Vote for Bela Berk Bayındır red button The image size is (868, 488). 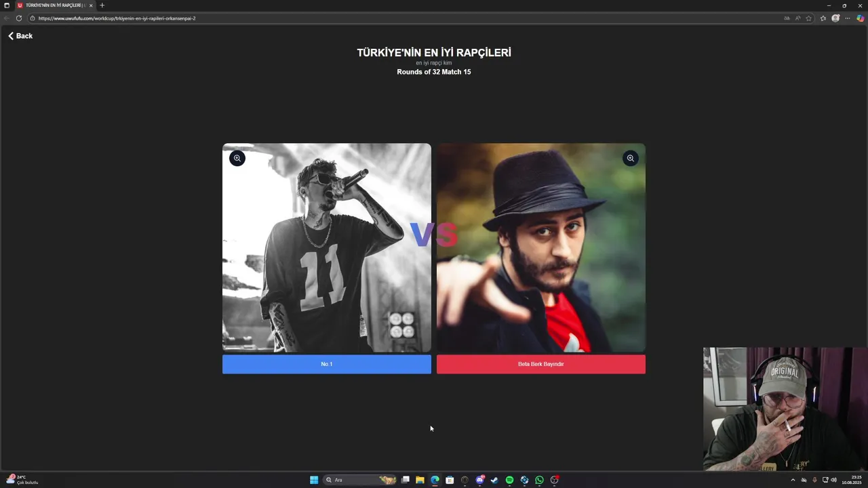click(x=541, y=364)
